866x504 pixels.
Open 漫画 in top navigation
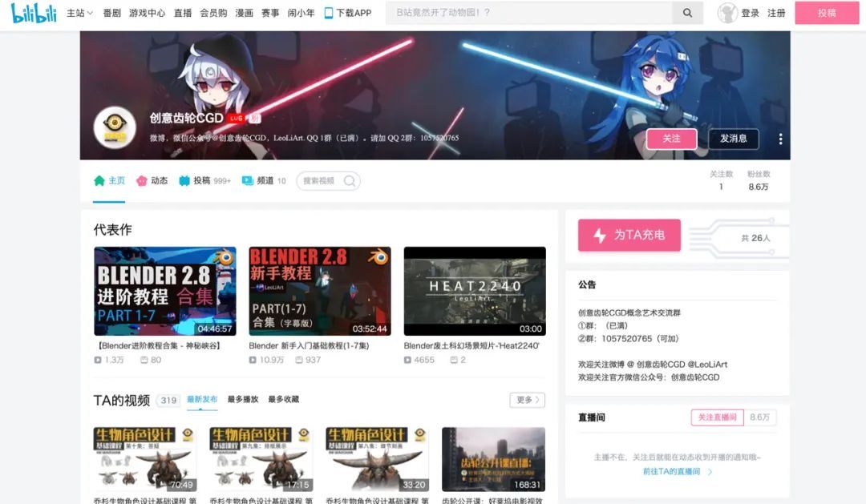244,13
